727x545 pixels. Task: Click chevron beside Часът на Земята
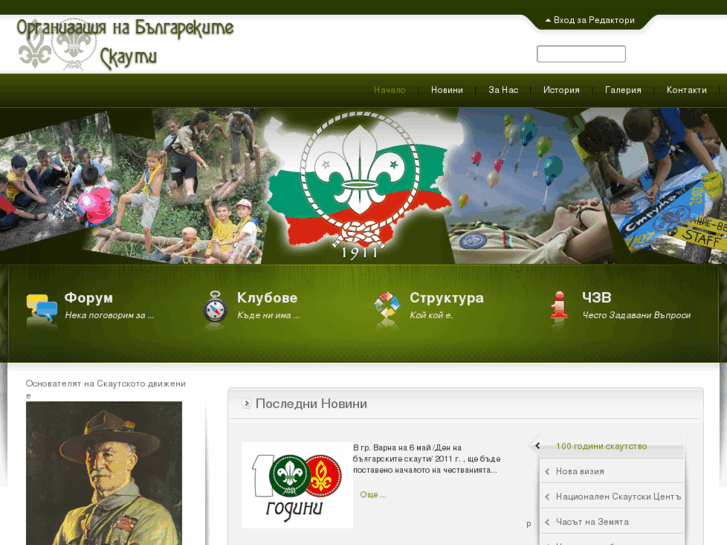pos(548,522)
